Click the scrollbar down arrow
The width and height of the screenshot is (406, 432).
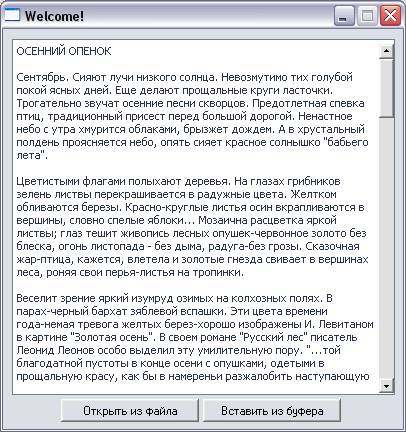(386, 386)
